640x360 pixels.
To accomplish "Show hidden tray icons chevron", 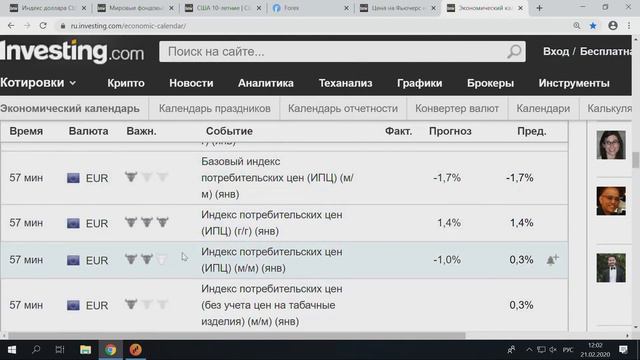I will [529, 350].
